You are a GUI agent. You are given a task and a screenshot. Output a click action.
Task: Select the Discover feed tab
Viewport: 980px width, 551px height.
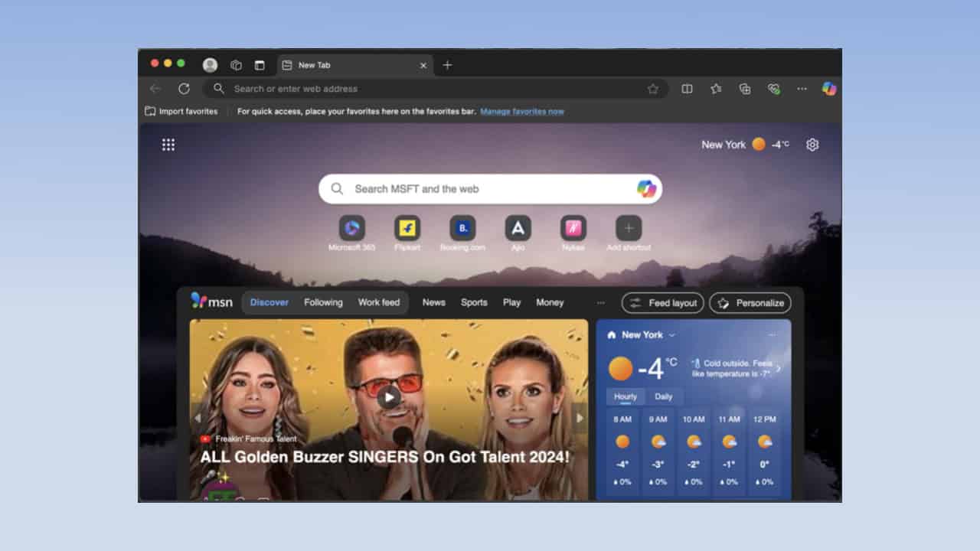click(269, 302)
